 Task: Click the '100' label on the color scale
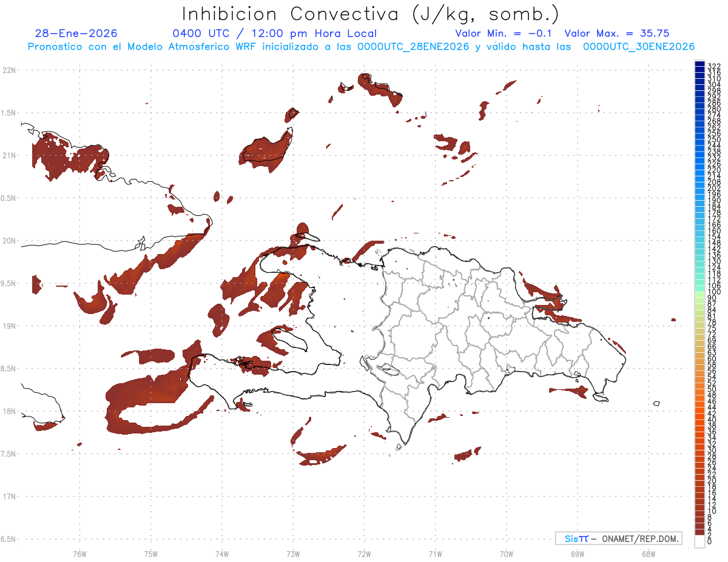[x=713, y=292]
